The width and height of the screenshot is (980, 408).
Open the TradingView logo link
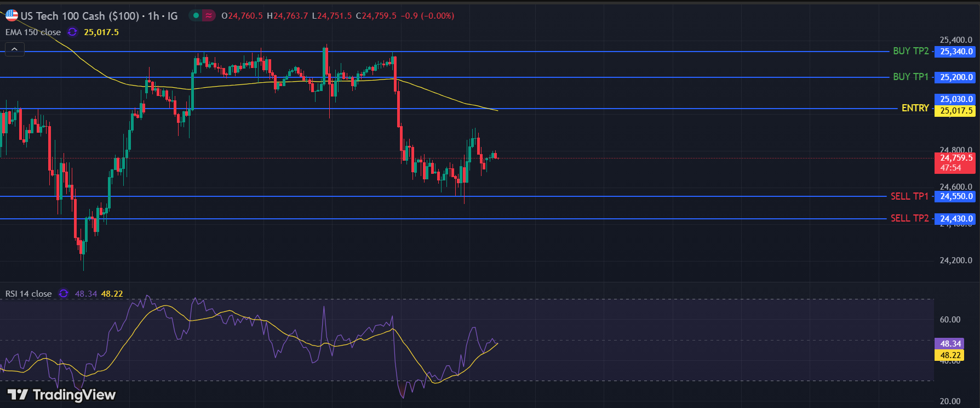click(61, 395)
